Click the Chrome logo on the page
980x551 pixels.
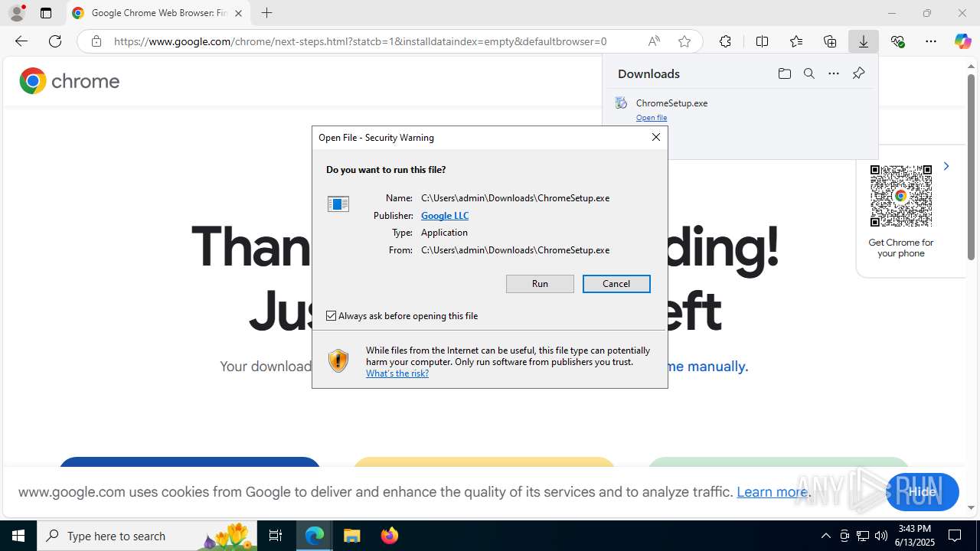(x=70, y=81)
